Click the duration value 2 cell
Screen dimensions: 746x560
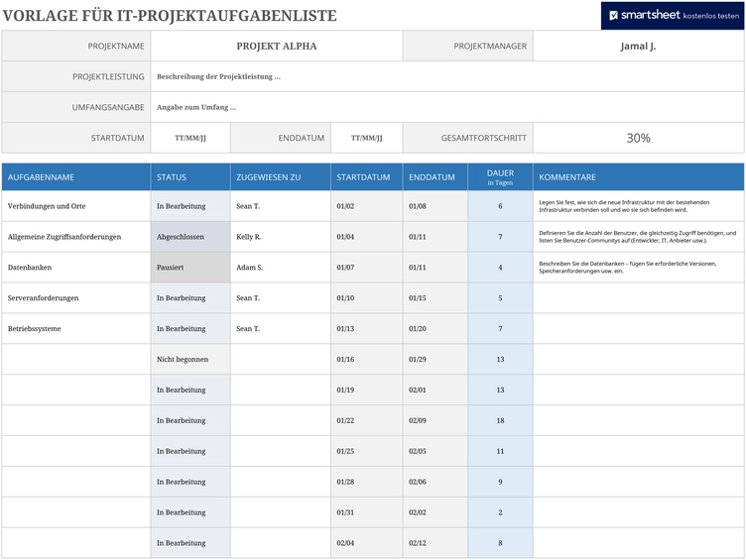500,512
